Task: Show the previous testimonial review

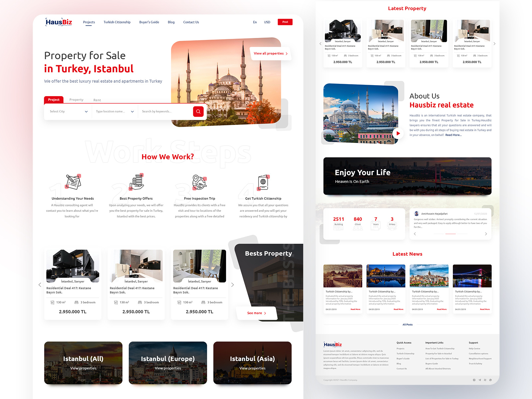Action: tap(415, 234)
